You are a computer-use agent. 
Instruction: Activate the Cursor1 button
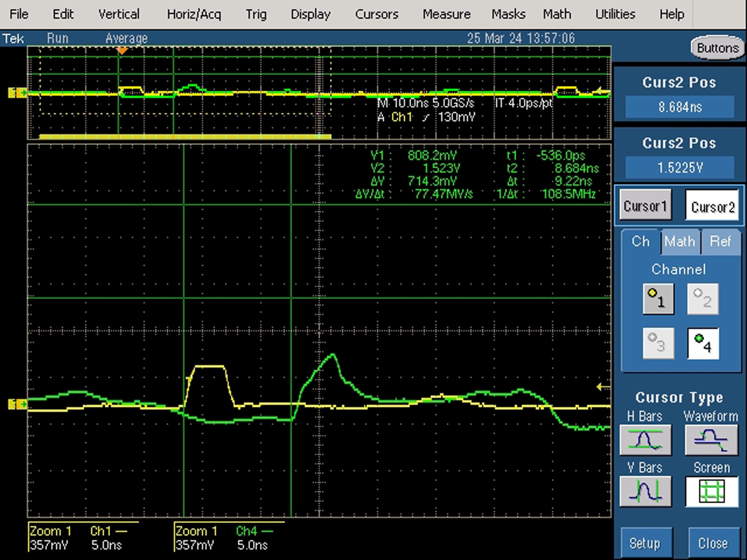click(645, 205)
